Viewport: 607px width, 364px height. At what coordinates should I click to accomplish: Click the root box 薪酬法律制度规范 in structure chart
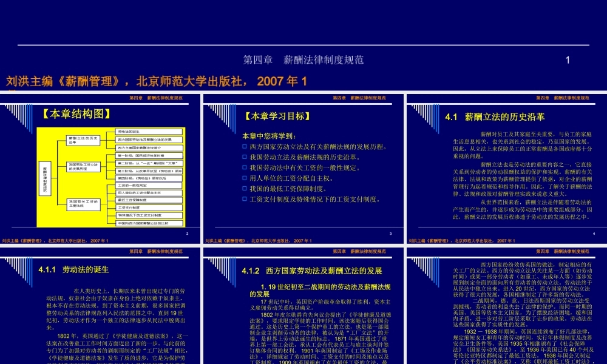(x=45, y=179)
